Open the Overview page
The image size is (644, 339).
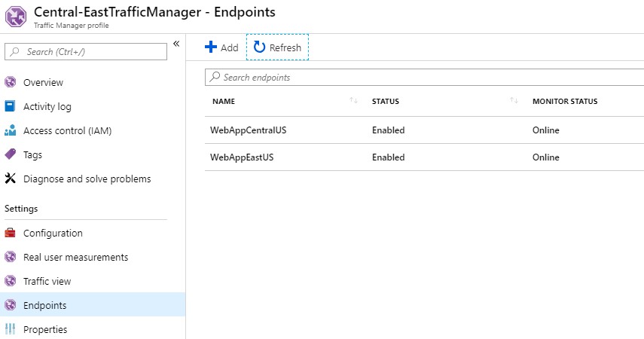[43, 83]
